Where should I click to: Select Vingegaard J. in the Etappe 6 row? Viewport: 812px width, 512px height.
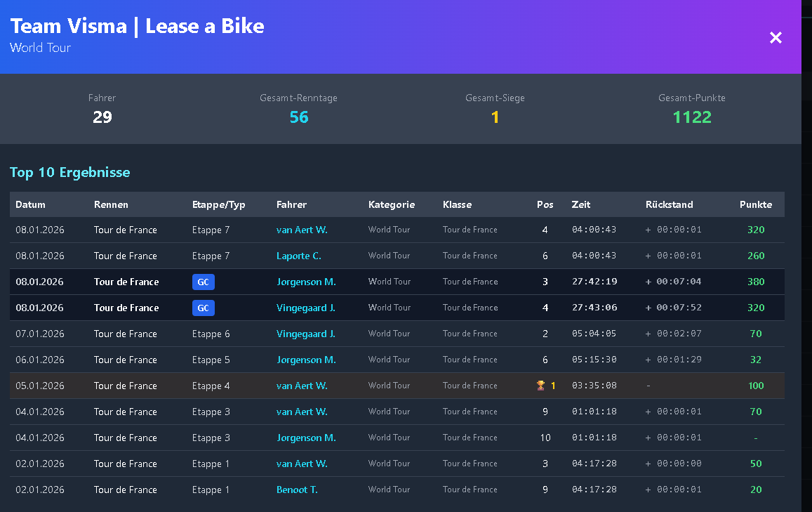pyautogui.click(x=305, y=334)
